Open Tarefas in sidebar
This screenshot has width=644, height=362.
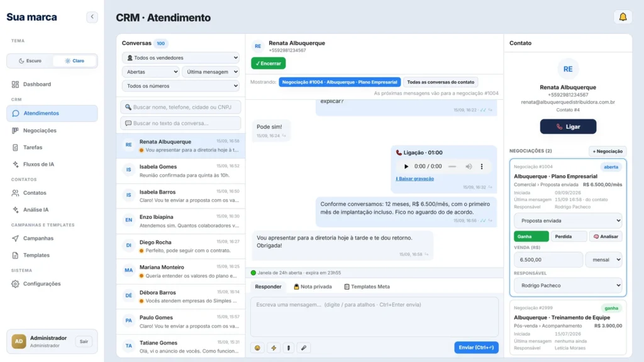click(52, 147)
